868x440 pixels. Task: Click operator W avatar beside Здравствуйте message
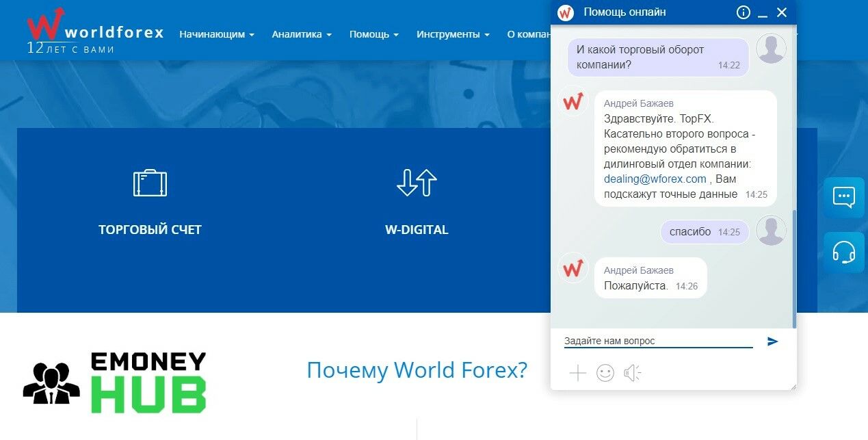[573, 101]
